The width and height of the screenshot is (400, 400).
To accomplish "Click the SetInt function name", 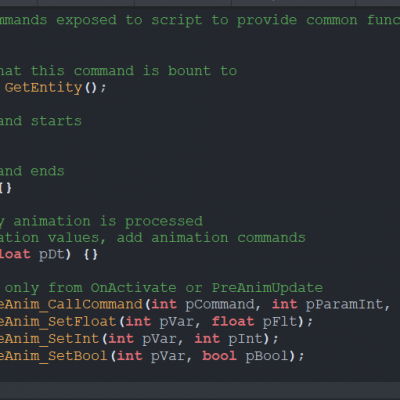I will click(50, 339).
